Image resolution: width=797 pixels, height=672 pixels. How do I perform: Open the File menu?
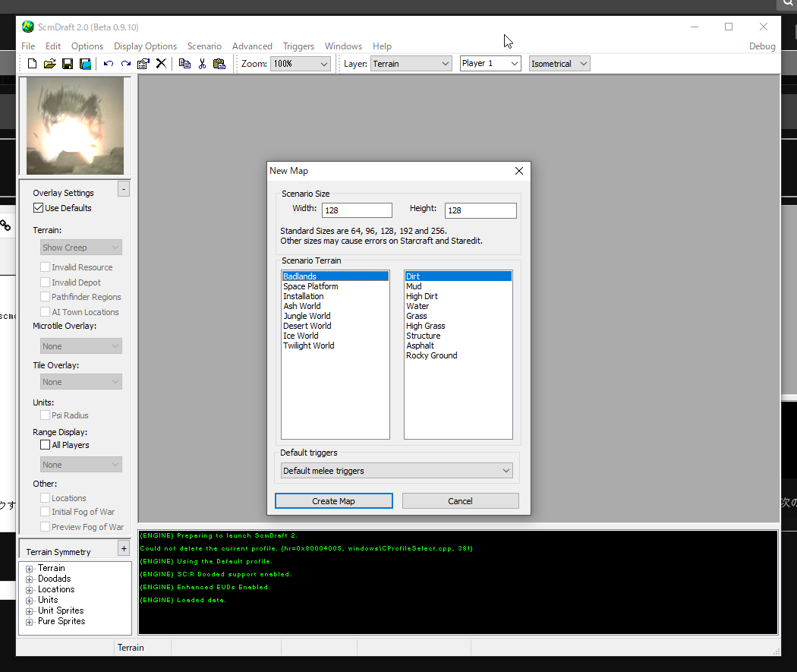click(28, 46)
